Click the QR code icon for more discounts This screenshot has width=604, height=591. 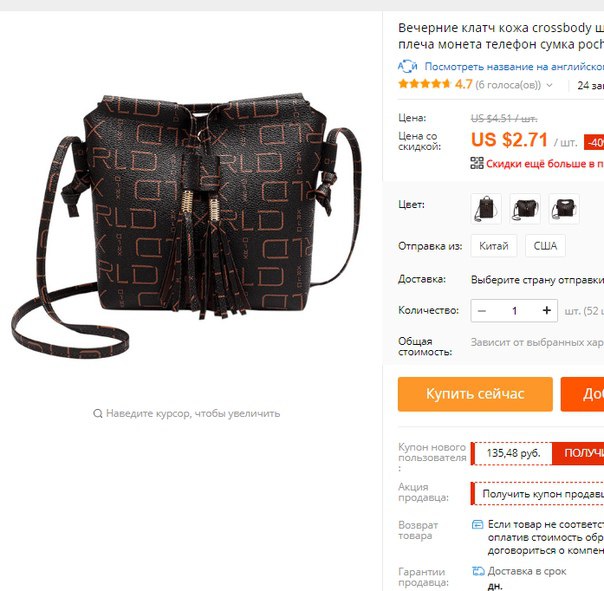point(477,163)
